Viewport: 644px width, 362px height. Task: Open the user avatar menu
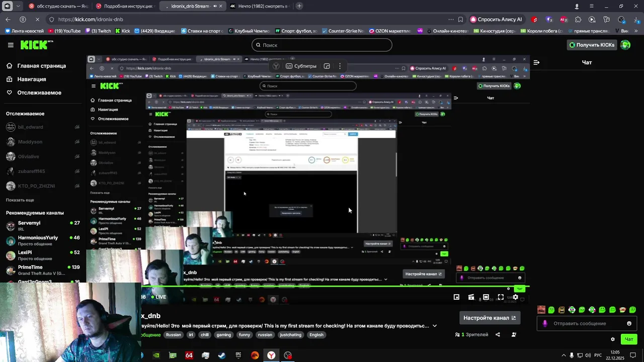point(625,45)
